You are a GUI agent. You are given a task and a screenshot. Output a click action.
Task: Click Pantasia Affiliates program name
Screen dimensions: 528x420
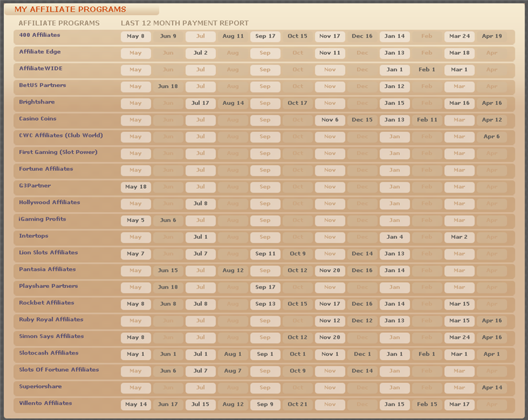pos(48,269)
